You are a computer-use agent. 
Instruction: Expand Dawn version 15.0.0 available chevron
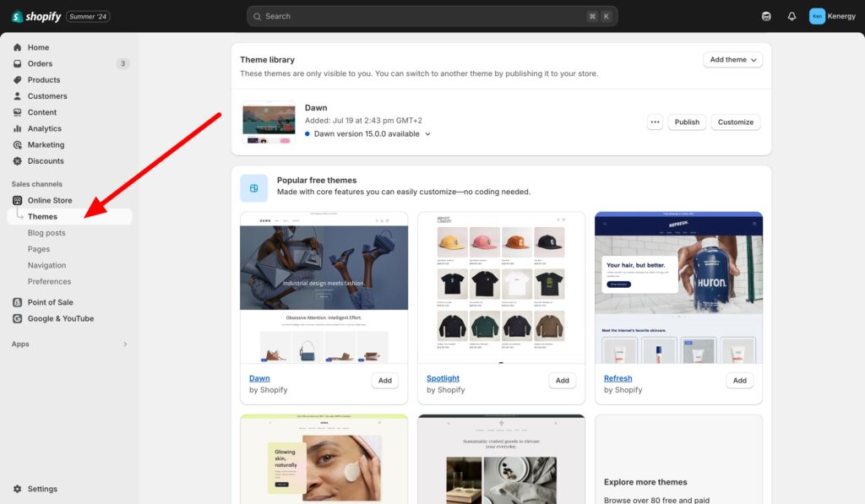point(427,134)
